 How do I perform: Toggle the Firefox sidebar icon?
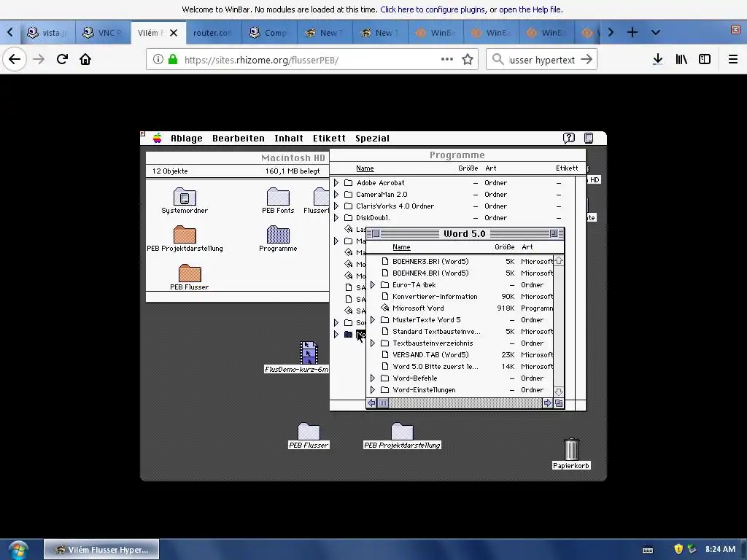pos(705,59)
